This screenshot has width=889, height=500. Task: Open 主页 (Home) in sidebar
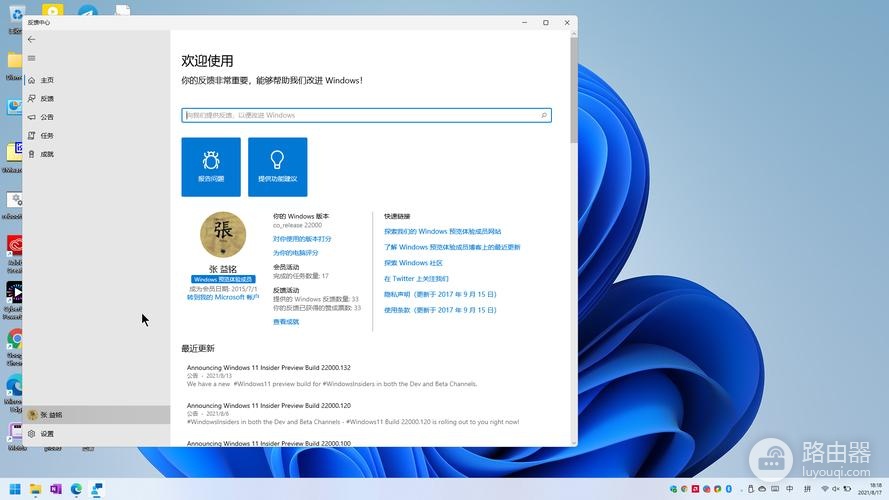pos(97,80)
